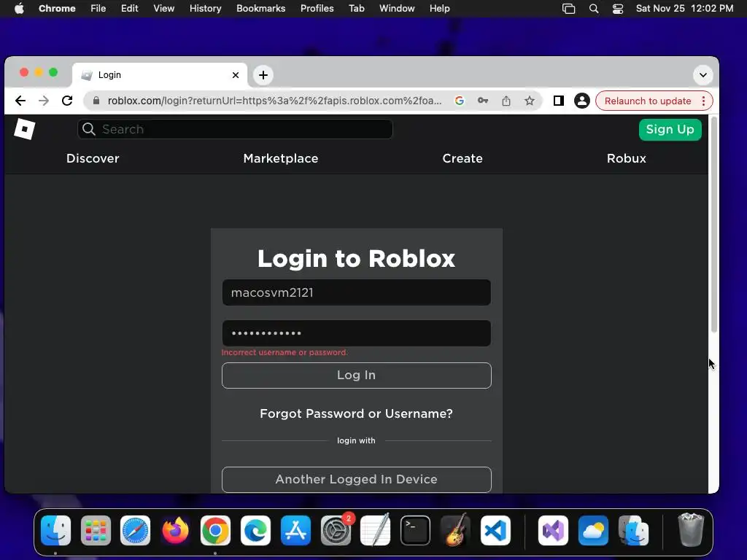Open the Window menu
The image size is (747, 560).
[x=397, y=8]
